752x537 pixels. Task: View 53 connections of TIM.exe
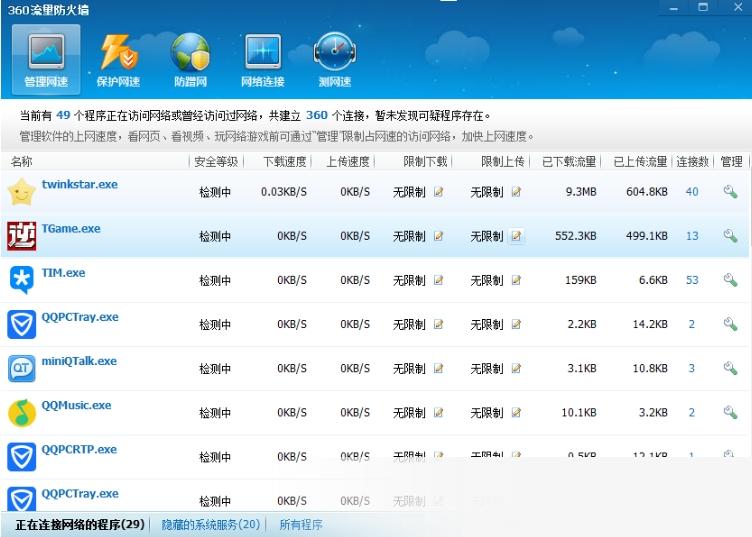[692, 280]
